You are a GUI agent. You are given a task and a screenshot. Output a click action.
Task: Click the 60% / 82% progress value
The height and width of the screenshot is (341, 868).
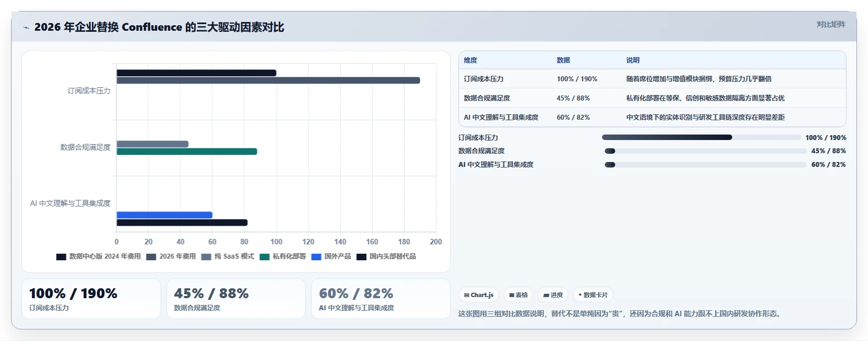(x=828, y=165)
